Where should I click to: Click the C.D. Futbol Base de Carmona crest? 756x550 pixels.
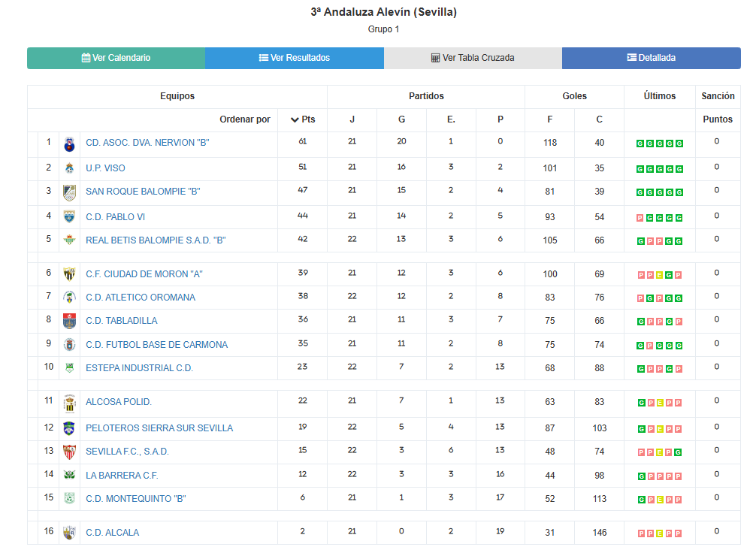69,345
